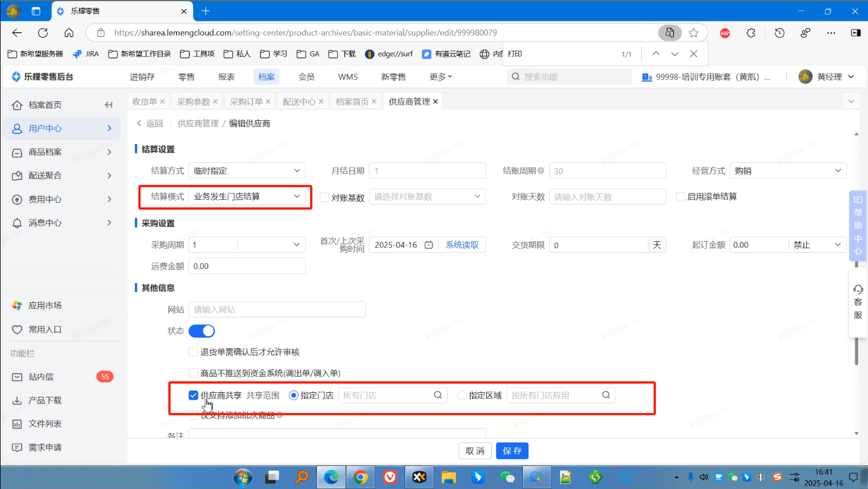Viewport: 868px width, 489px height.
Task: Open the 报表 top menu
Action: (x=227, y=77)
